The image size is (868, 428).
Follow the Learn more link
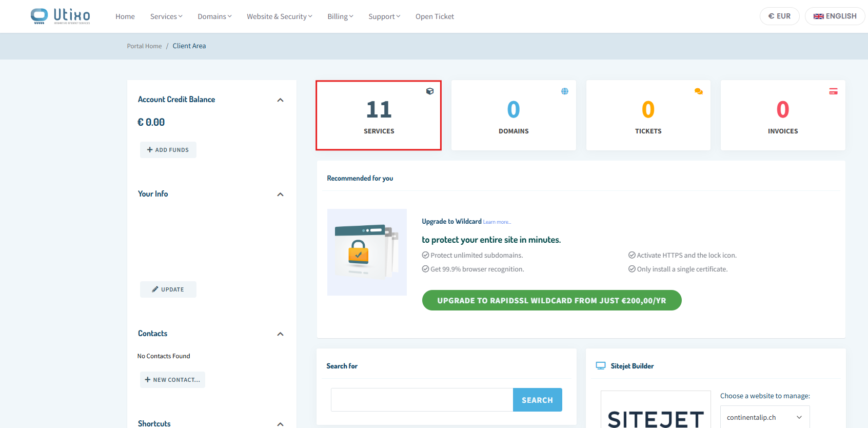pos(497,222)
